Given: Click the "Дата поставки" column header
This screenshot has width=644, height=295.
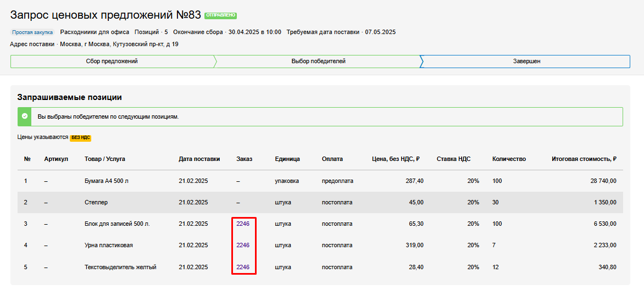Looking at the screenshot, I should tap(199, 159).
